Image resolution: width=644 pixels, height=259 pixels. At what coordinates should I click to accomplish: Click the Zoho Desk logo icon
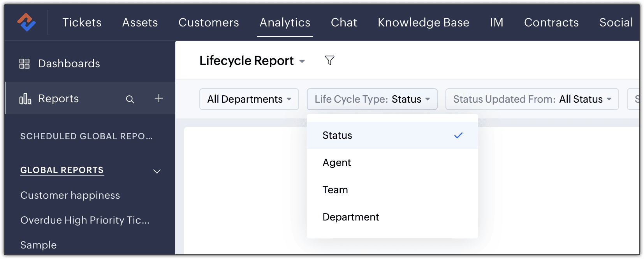pyautogui.click(x=26, y=22)
